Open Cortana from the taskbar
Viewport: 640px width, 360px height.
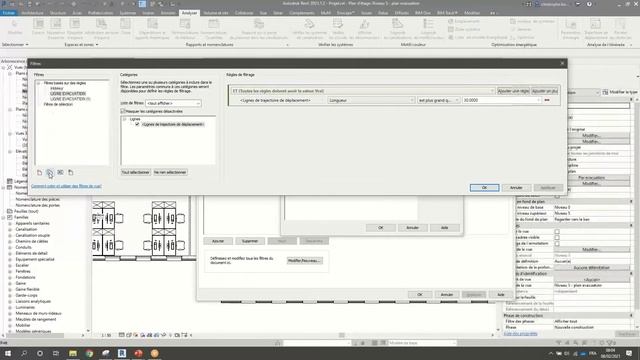coord(40,353)
